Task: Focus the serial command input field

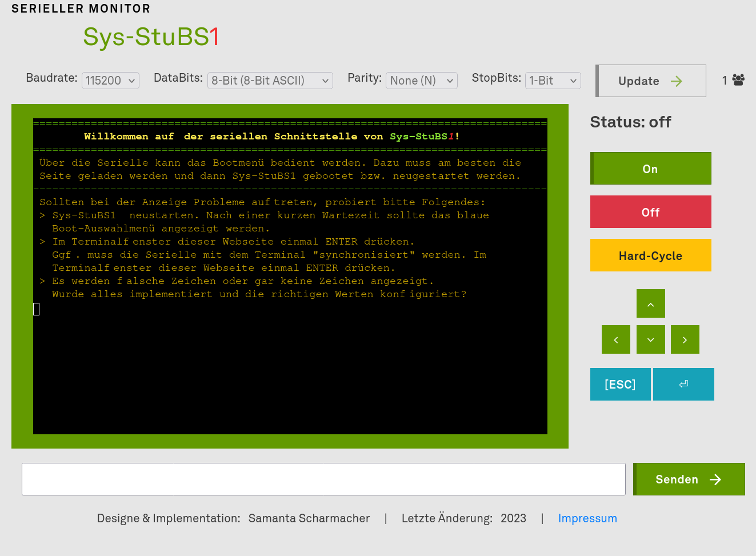Action: point(323,479)
